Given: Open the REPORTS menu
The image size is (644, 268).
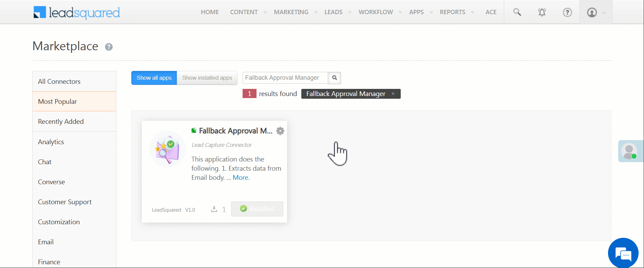Looking at the screenshot, I should (x=452, y=12).
